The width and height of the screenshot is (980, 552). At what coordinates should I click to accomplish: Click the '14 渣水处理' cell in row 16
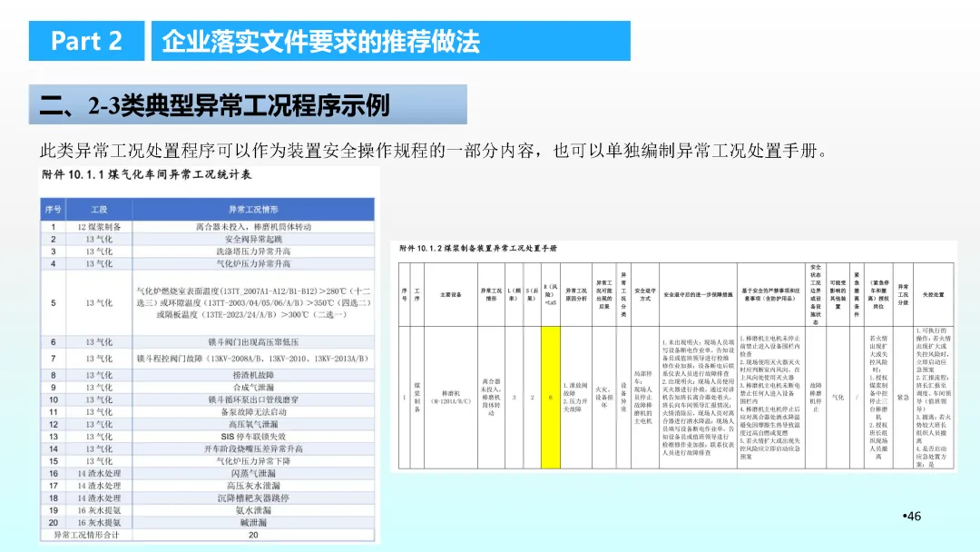(99, 473)
